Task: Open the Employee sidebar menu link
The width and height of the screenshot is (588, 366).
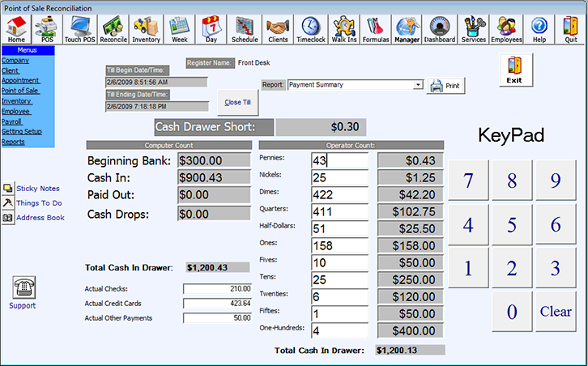Action: point(16,112)
